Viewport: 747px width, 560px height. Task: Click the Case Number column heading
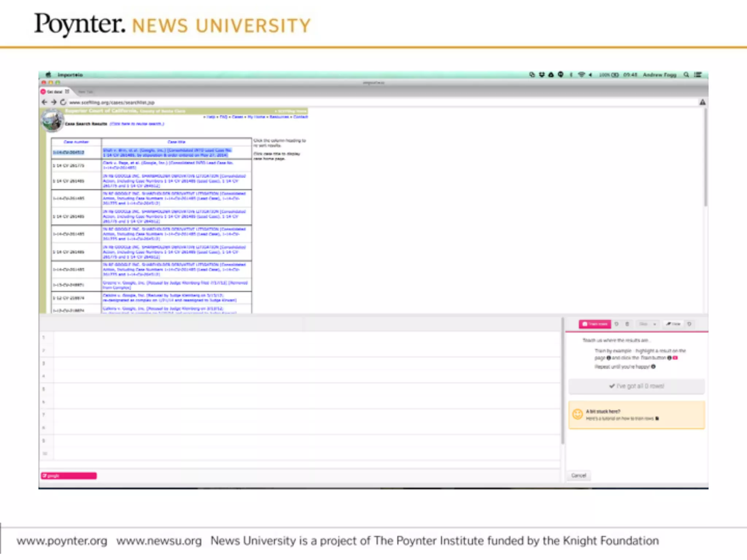76,142
